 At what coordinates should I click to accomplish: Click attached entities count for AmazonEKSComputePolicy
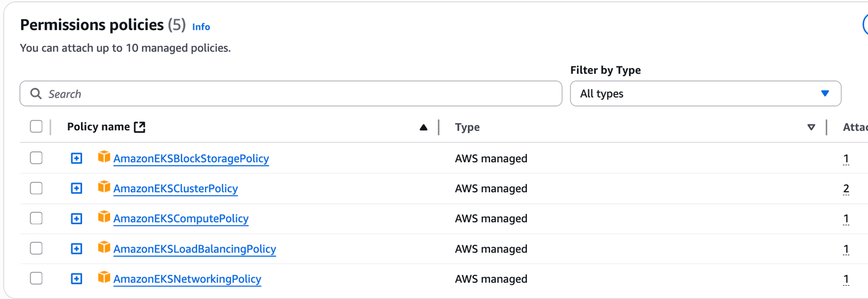(x=846, y=219)
